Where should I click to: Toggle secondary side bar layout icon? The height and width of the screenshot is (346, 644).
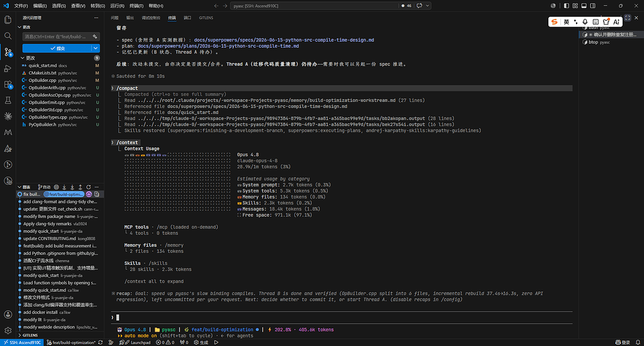click(592, 6)
